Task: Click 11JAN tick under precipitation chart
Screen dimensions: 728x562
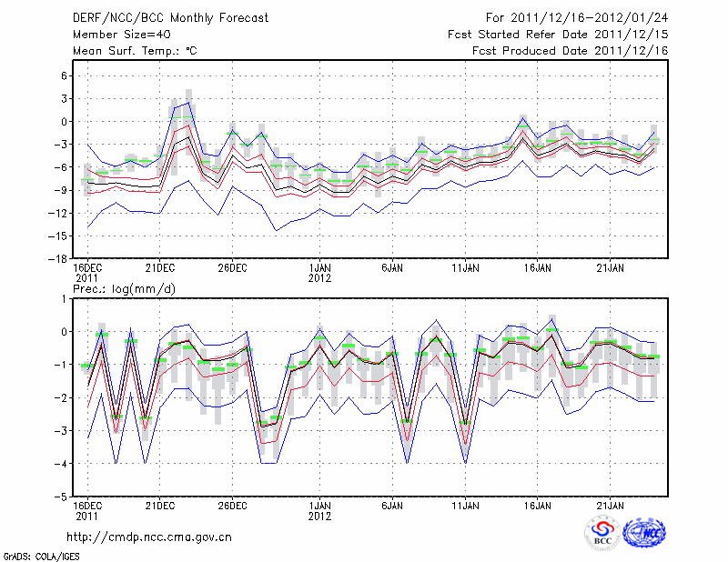Action: (465, 505)
